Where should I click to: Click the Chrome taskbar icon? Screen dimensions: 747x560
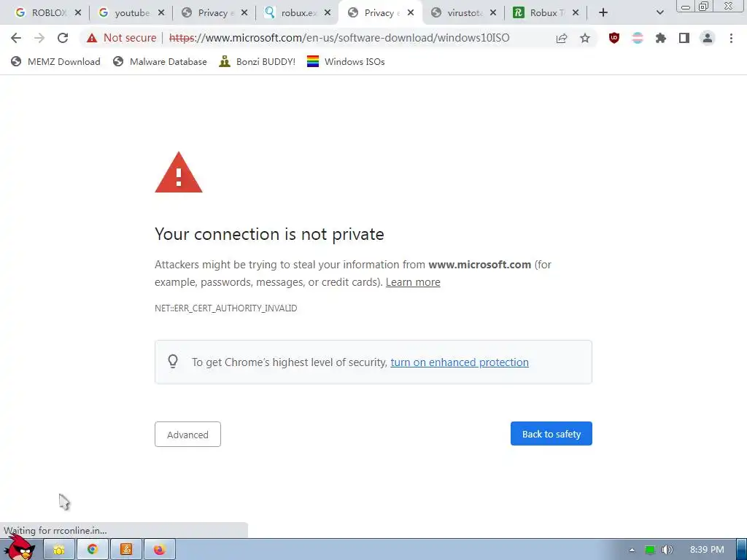pos(93,550)
